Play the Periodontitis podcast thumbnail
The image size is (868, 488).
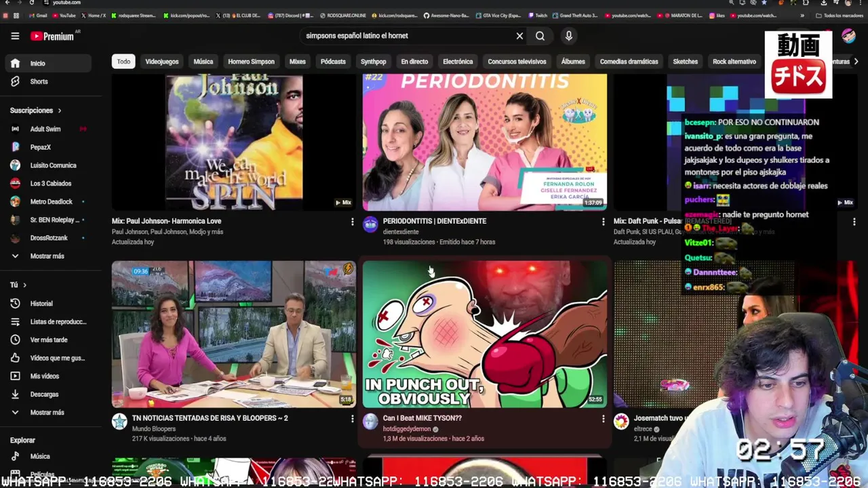pos(485,142)
